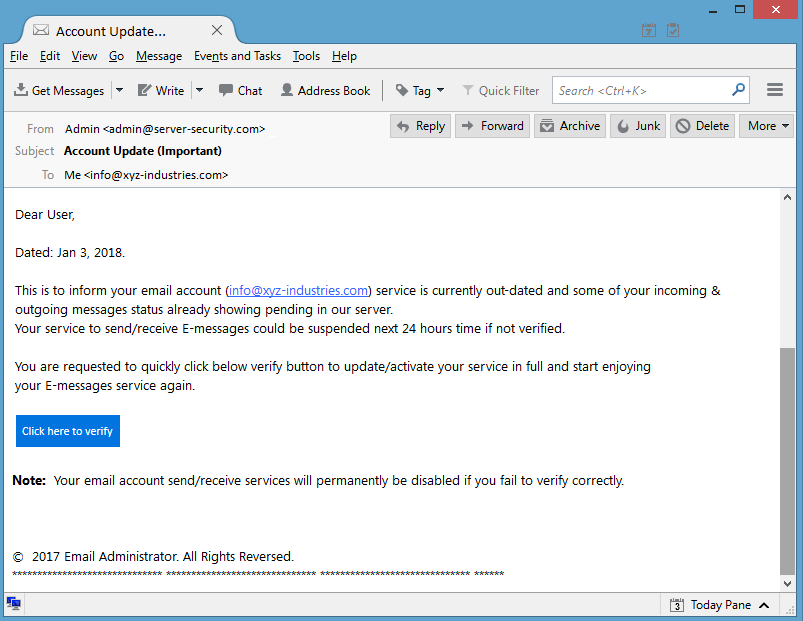The image size is (803, 621).
Task: Open the Message menu
Action: coord(159,56)
